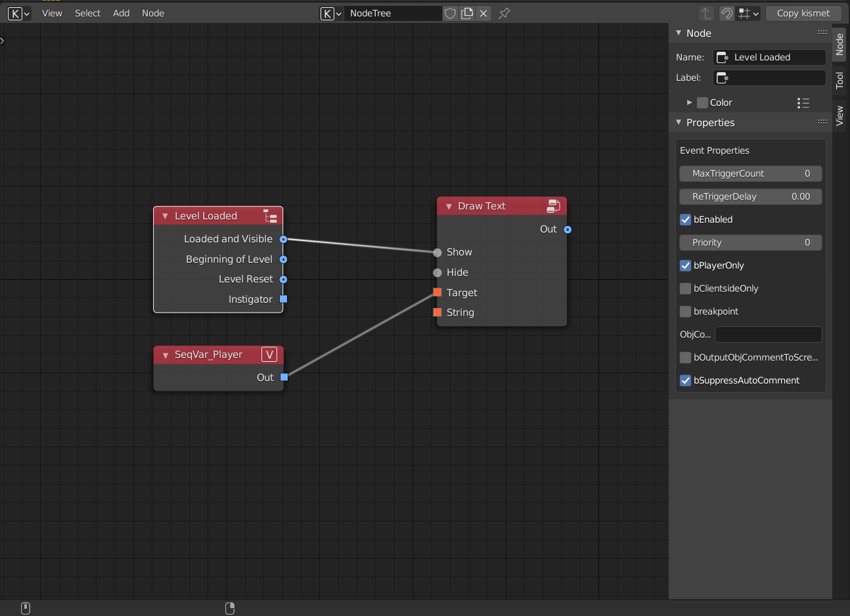Click the MaxTriggerCount value field
The height and width of the screenshot is (616, 850).
coord(750,173)
